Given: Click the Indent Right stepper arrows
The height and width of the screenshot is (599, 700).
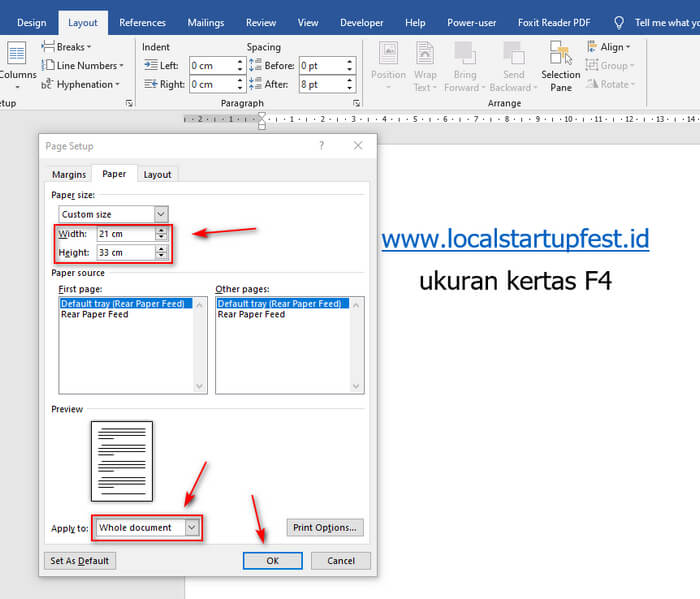Looking at the screenshot, I should pos(240,84).
